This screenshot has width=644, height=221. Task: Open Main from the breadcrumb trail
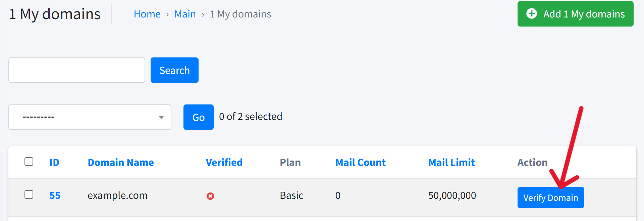click(185, 14)
